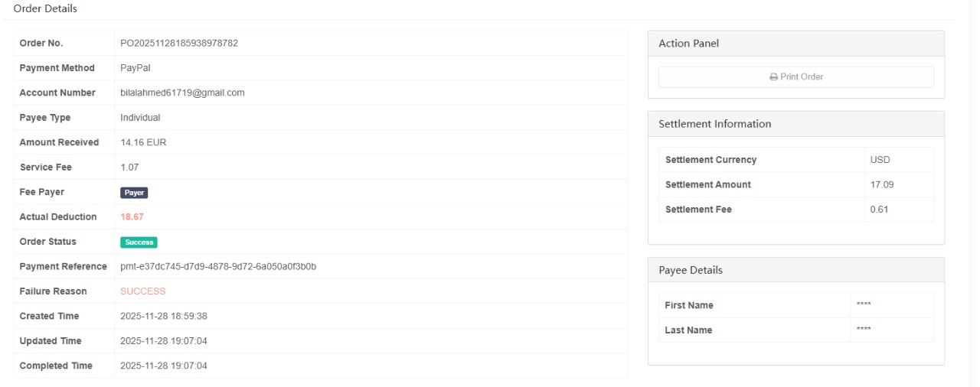
Task: Click the payment reference pmt-e37dc745 value
Action: coord(218,266)
